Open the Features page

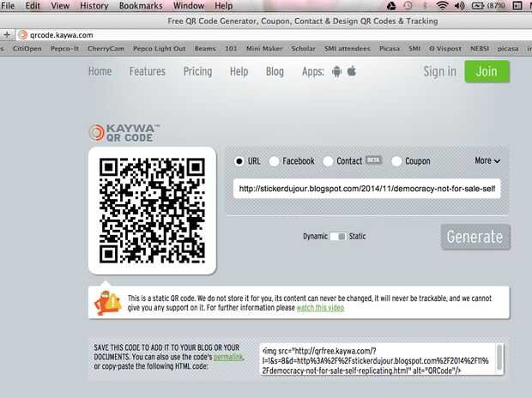pyautogui.click(x=148, y=71)
